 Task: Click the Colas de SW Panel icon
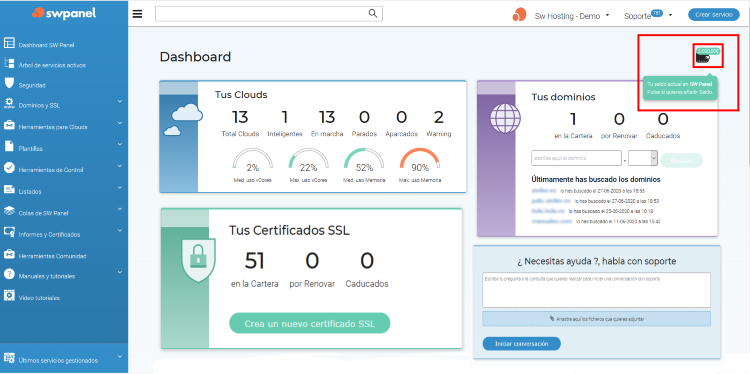tap(9, 211)
